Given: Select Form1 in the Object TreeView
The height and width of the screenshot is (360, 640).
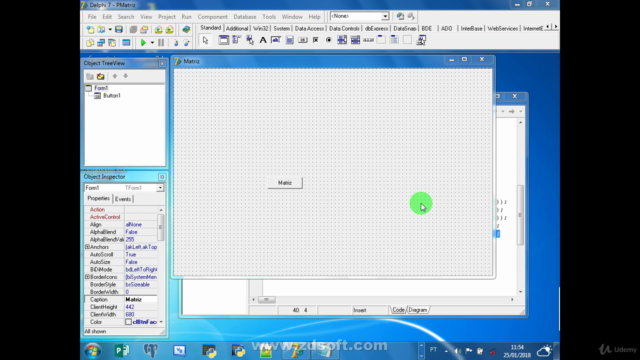Looking at the screenshot, I should tap(101, 88).
